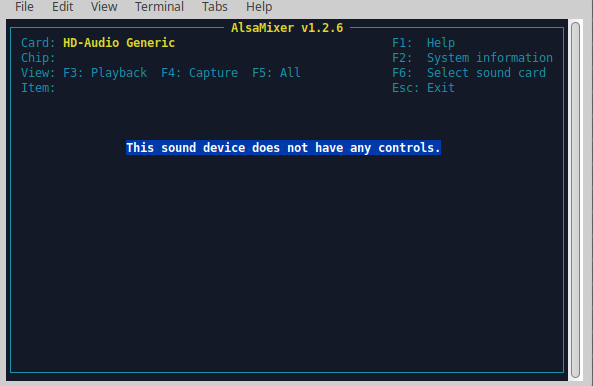Click the HD-Audio Generic card name

click(119, 43)
